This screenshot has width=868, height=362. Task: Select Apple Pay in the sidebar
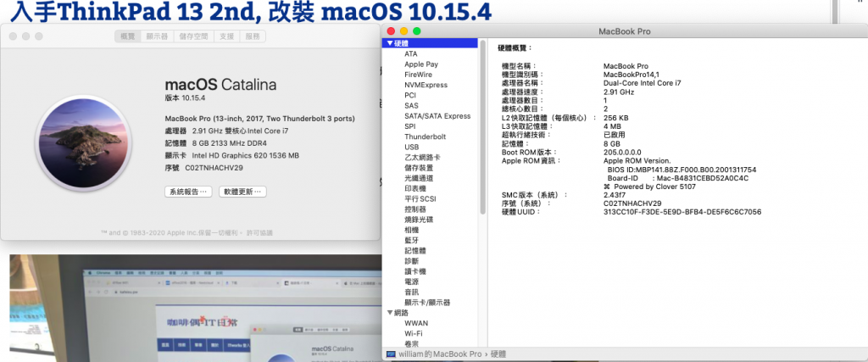421,64
